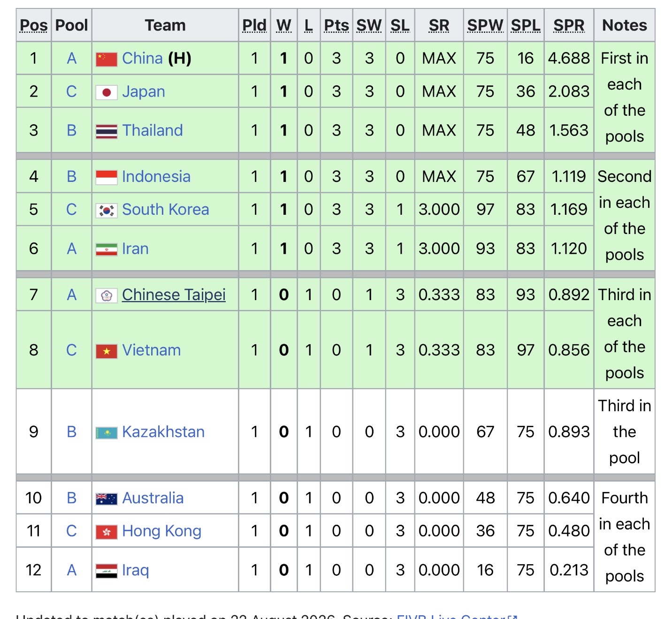Click Pool B link in Thailand row
672x619 pixels.
click(x=71, y=130)
